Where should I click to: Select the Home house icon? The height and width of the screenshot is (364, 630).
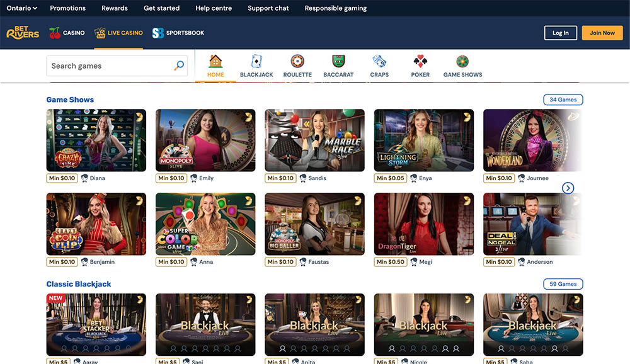coord(215,62)
